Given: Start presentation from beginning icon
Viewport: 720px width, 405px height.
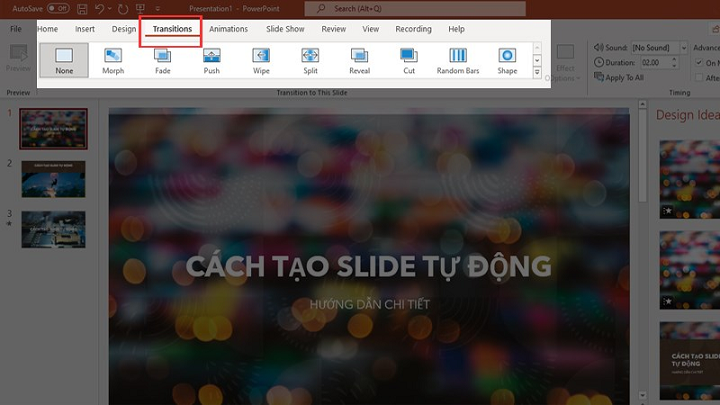Looking at the screenshot, I should point(141,9).
